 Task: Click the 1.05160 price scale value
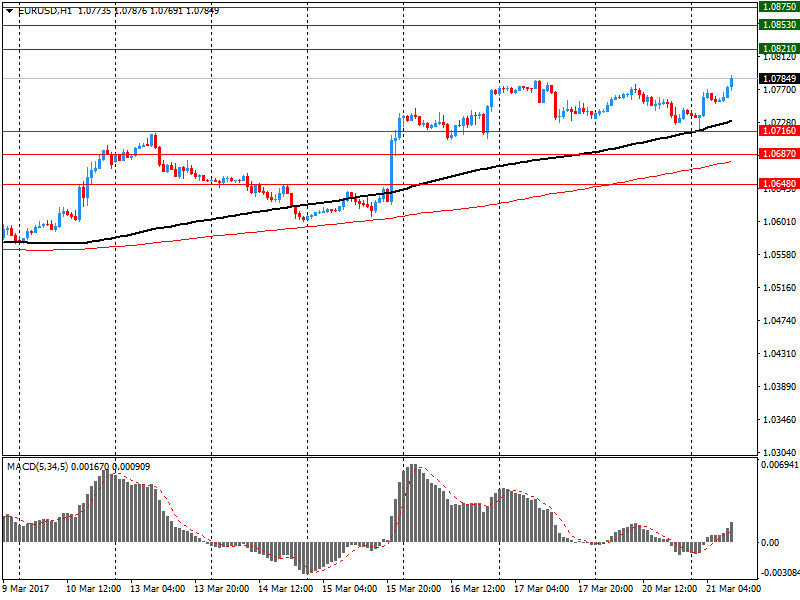(779, 288)
